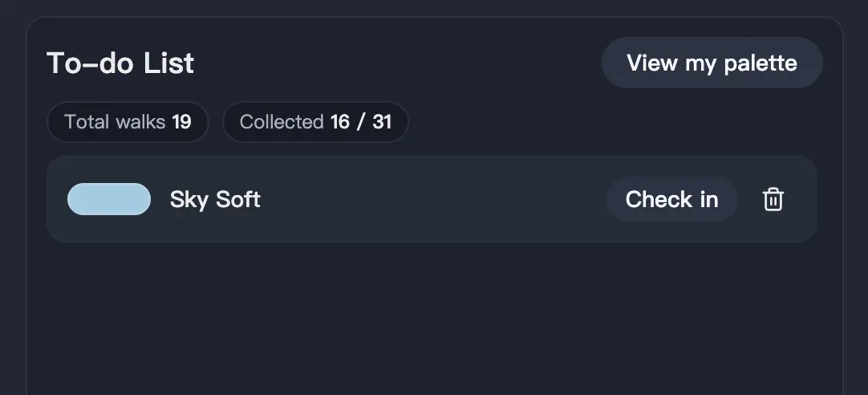Click the Collected progress badge
The image size is (868, 395).
click(315, 122)
